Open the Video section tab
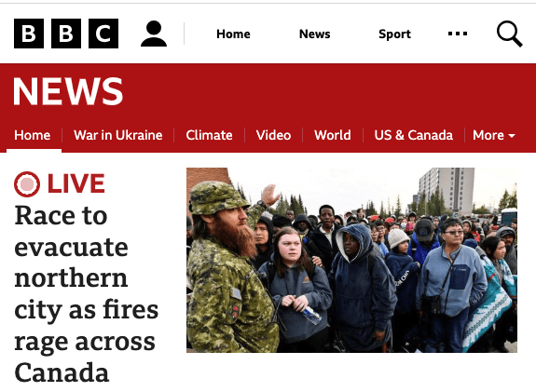 pyautogui.click(x=273, y=135)
